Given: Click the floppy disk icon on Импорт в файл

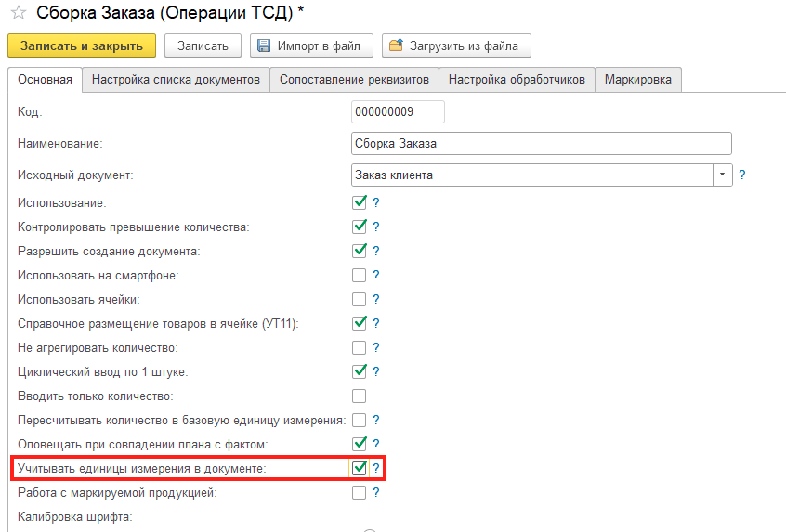Looking at the screenshot, I should (264, 45).
